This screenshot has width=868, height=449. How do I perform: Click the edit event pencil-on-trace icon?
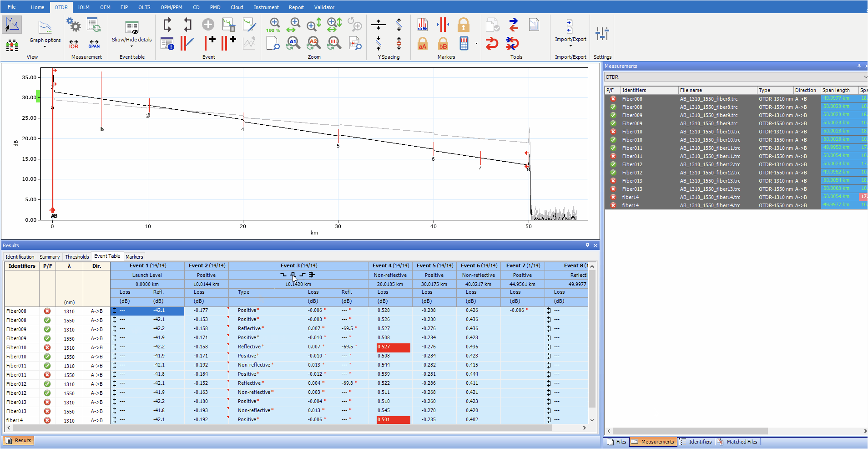(x=250, y=25)
